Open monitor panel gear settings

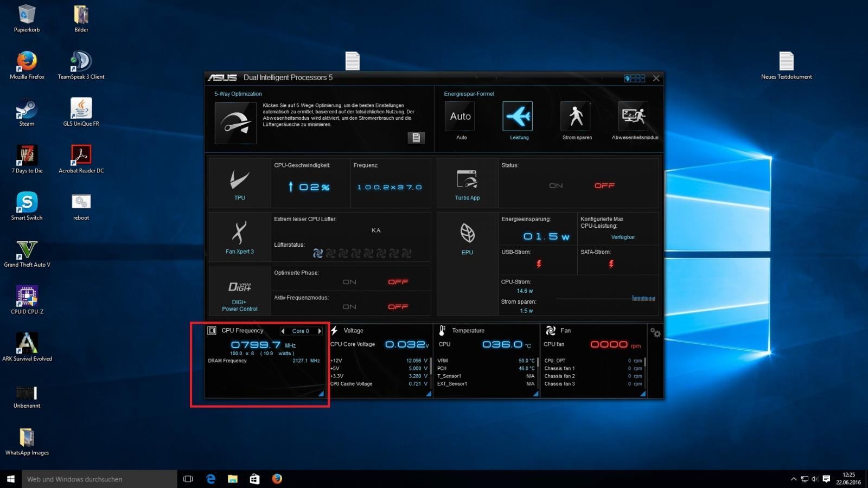[655, 333]
